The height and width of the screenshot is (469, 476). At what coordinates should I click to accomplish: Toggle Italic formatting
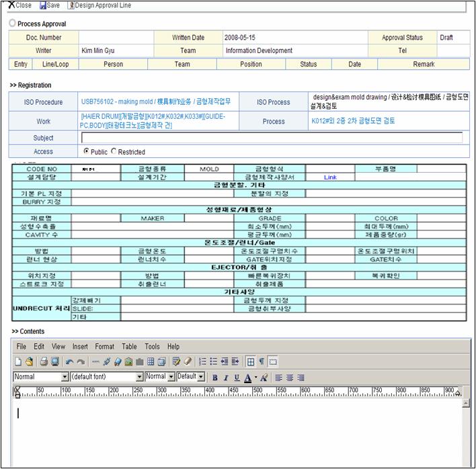[x=226, y=378]
